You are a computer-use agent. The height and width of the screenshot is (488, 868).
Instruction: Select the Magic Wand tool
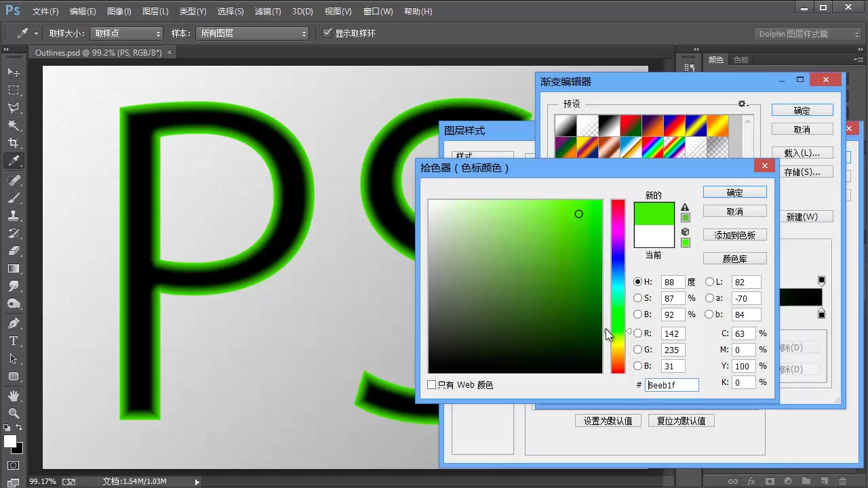click(14, 125)
